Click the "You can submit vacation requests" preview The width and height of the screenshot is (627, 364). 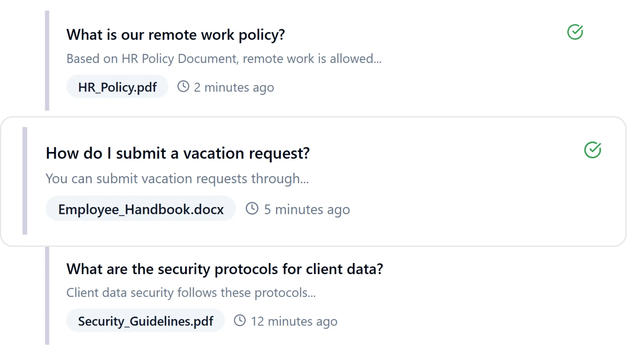click(x=177, y=179)
